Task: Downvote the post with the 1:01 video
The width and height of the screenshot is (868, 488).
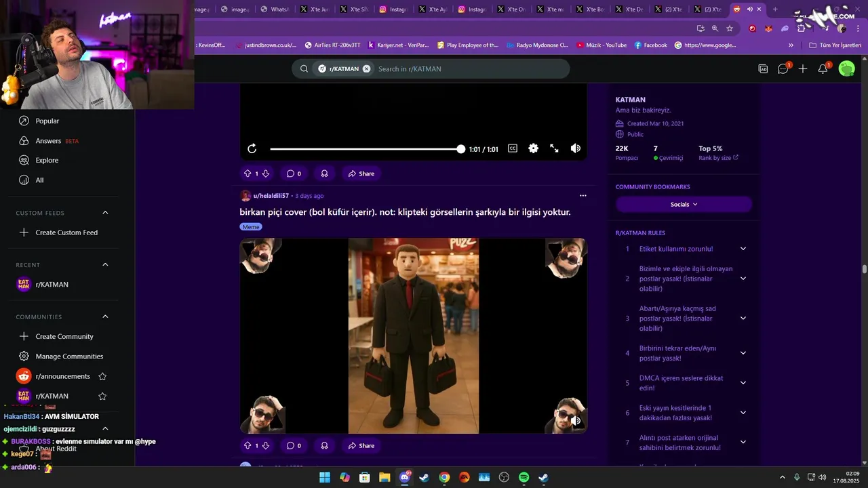Action: 266,174
